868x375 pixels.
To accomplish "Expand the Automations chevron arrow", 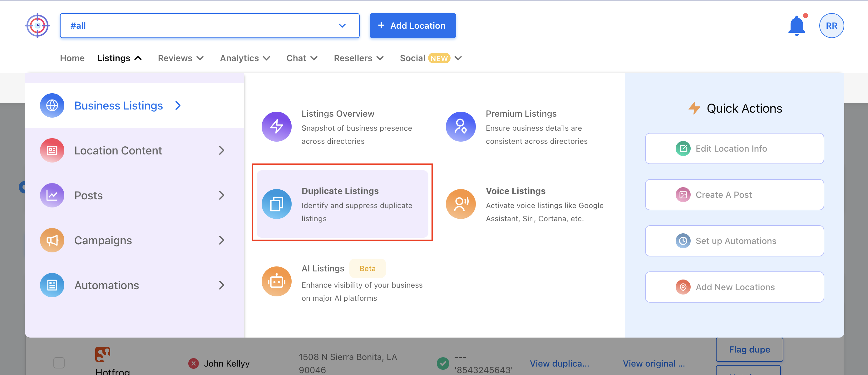I will (221, 285).
